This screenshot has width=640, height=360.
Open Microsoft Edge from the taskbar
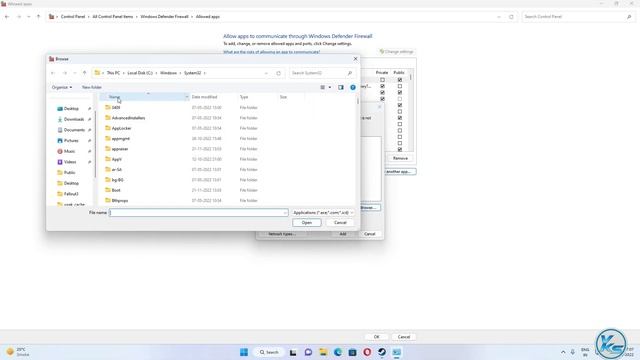coord(338,352)
